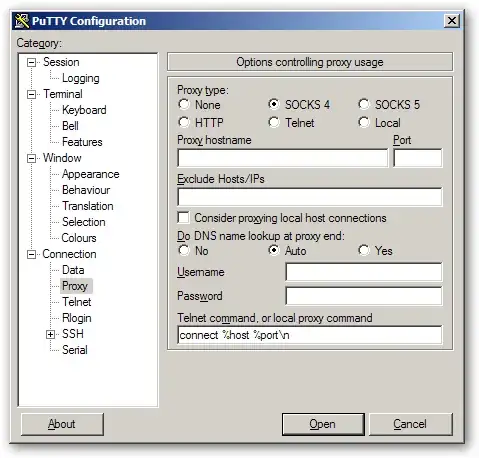
Task: Open the Data category
Action: coord(73,270)
